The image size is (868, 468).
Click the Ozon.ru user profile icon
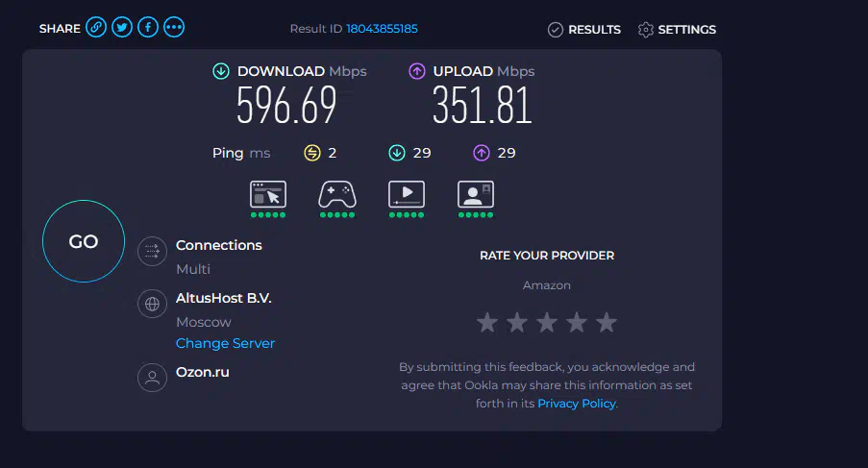point(152,378)
